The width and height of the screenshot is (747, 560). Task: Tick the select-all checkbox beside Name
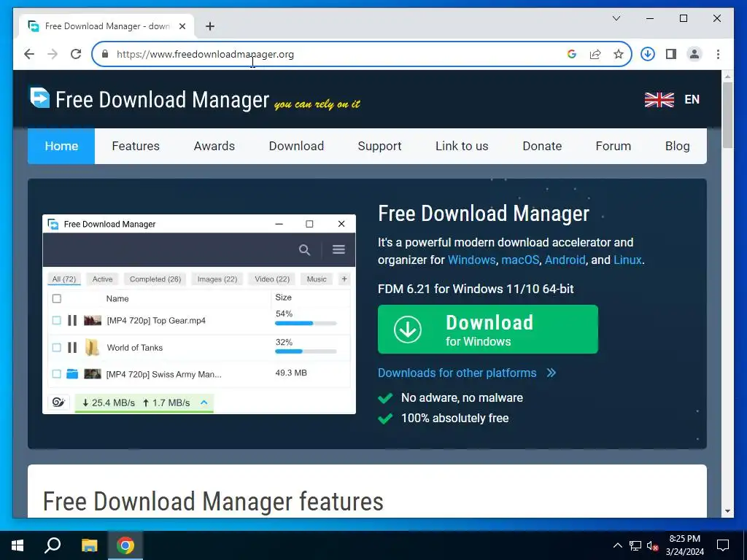pyautogui.click(x=57, y=298)
